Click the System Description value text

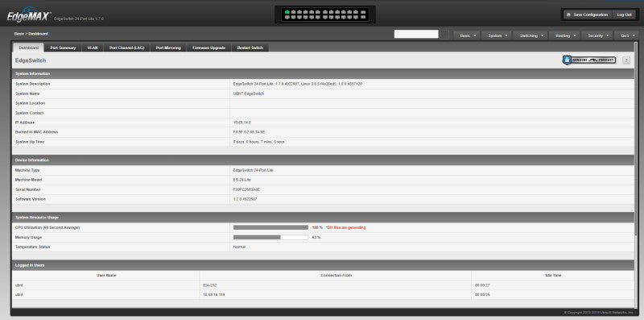coord(297,84)
